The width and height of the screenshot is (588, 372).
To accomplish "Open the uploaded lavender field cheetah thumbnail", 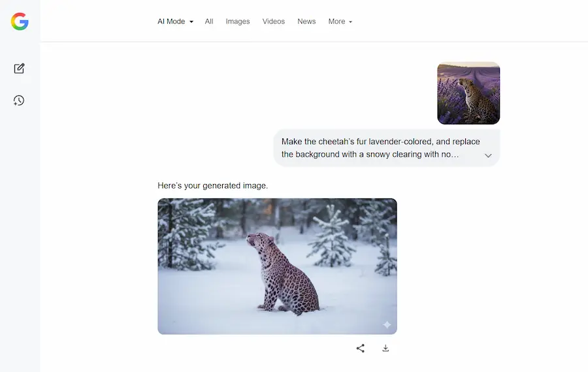I will click(x=468, y=93).
